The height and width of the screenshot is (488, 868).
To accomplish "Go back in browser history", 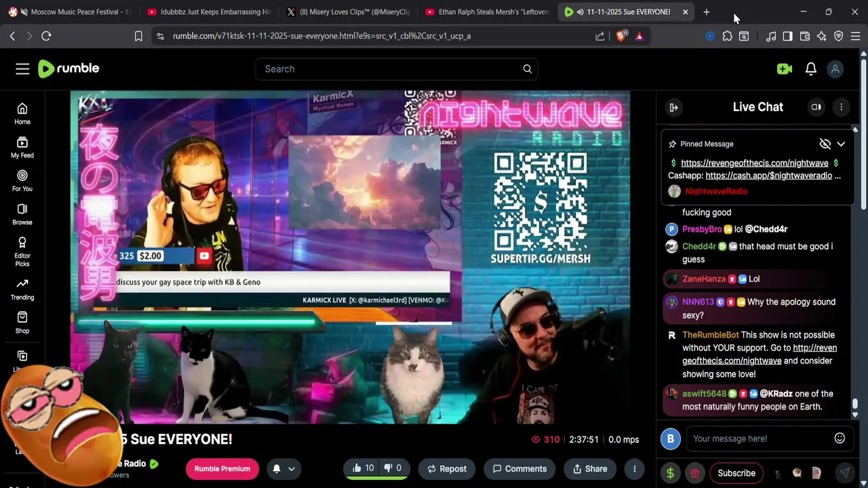I will [x=12, y=36].
